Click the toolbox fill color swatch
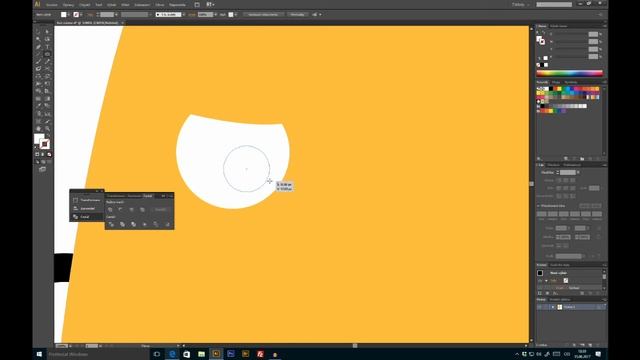This screenshot has height=360, width=640. click(x=39, y=139)
